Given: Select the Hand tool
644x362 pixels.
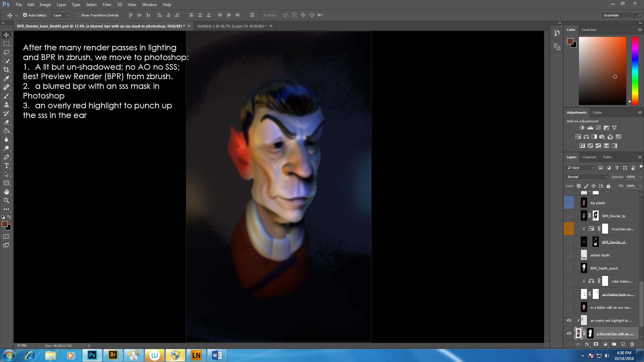Looking at the screenshot, I should point(6,192).
